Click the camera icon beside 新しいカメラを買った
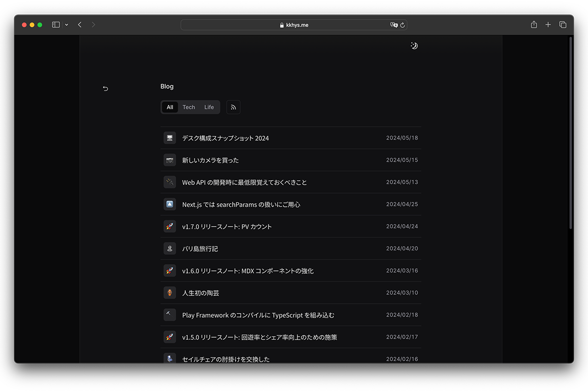 point(170,160)
